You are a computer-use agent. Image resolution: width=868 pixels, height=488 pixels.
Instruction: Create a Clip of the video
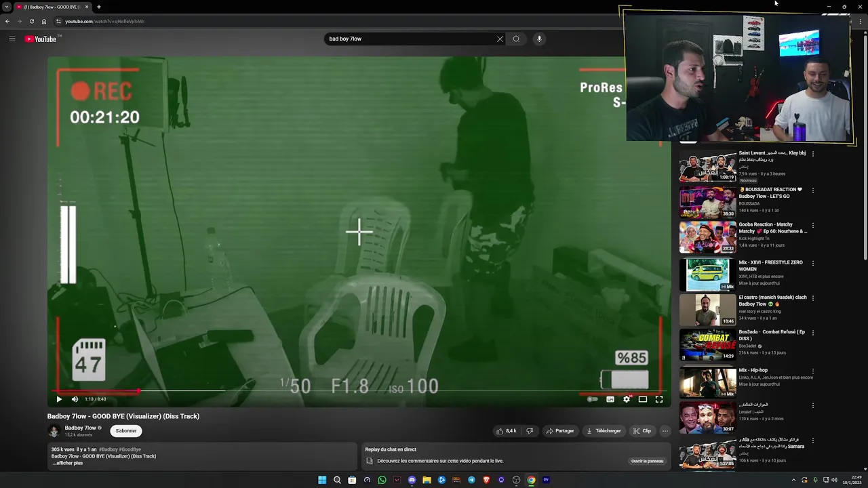(642, 431)
